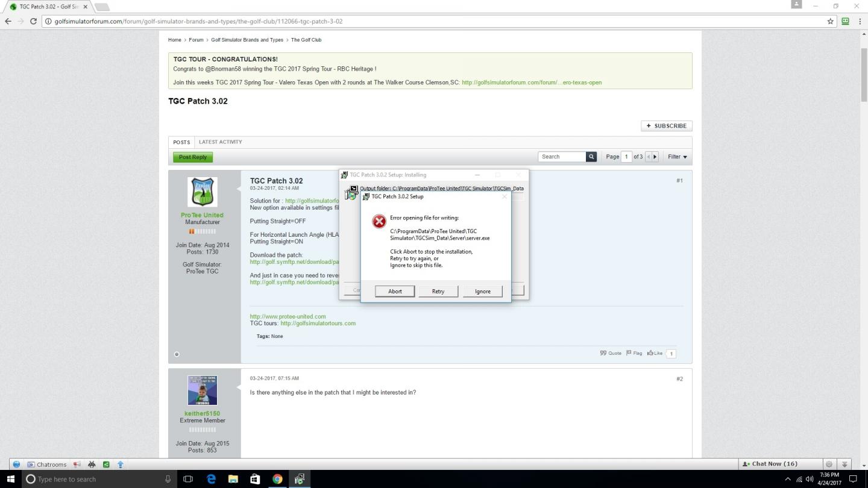The height and width of the screenshot is (488, 868).
Task: Click the green extension icon in Chrome toolbar
Action: (x=845, y=21)
